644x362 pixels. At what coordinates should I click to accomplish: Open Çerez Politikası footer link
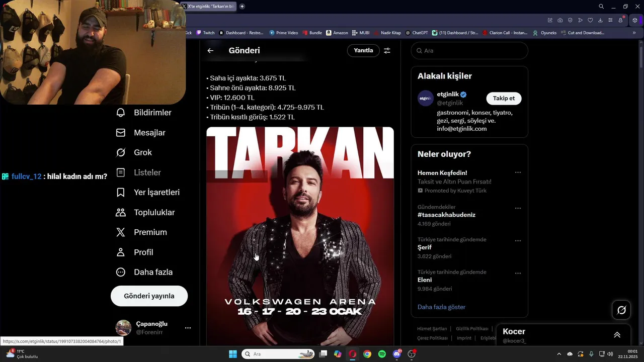432,338
